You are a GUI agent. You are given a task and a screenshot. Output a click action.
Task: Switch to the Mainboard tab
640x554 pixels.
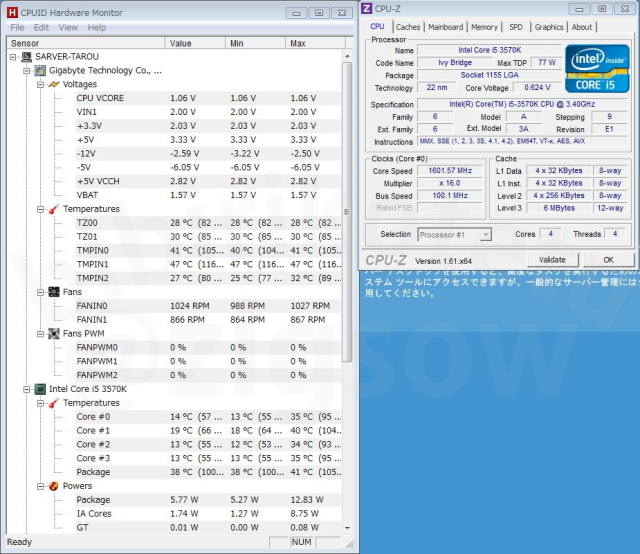click(445, 27)
